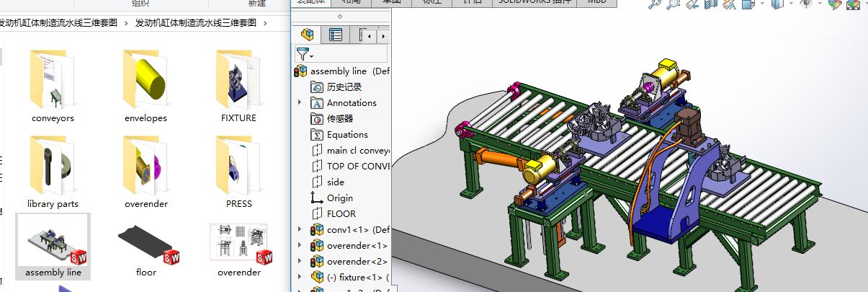The width and height of the screenshot is (868, 292).
Task: Click the Edit Appearance color-ball icon
Action: pyautogui.click(x=835, y=4)
